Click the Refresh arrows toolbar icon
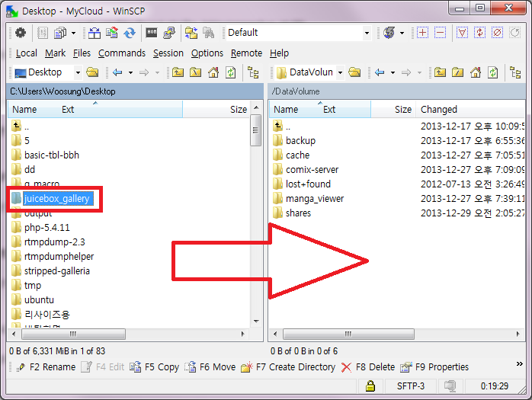The height and width of the screenshot is (400, 532). pyautogui.click(x=130, y=33)
